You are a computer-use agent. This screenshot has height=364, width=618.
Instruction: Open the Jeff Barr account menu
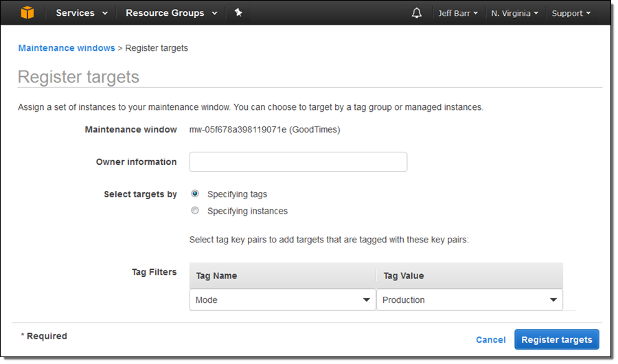(458, 13)
